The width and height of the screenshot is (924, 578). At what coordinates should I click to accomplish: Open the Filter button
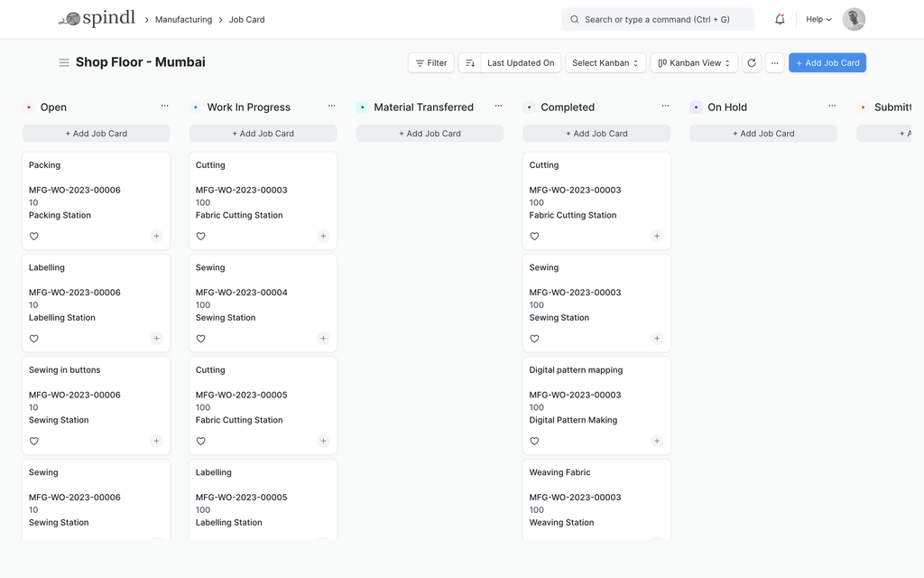pos(431,63)
